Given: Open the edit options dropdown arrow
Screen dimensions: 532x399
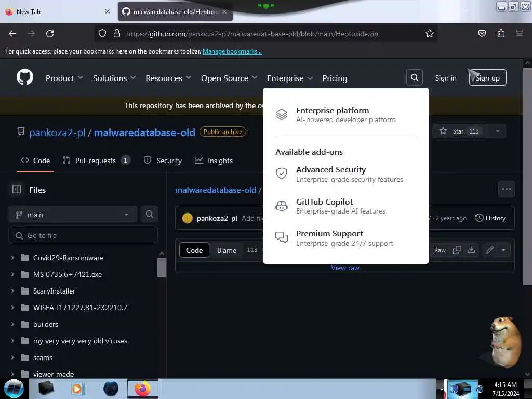Looking at the screenshot, I should tap(503, 250).
